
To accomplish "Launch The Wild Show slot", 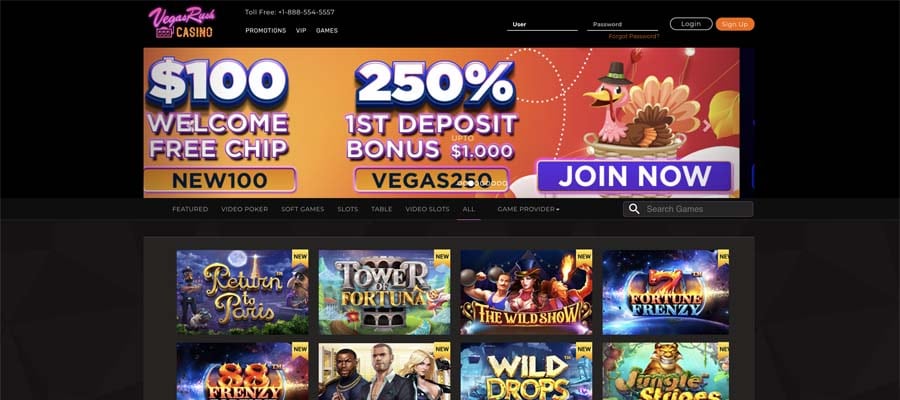I will (526, 292).
